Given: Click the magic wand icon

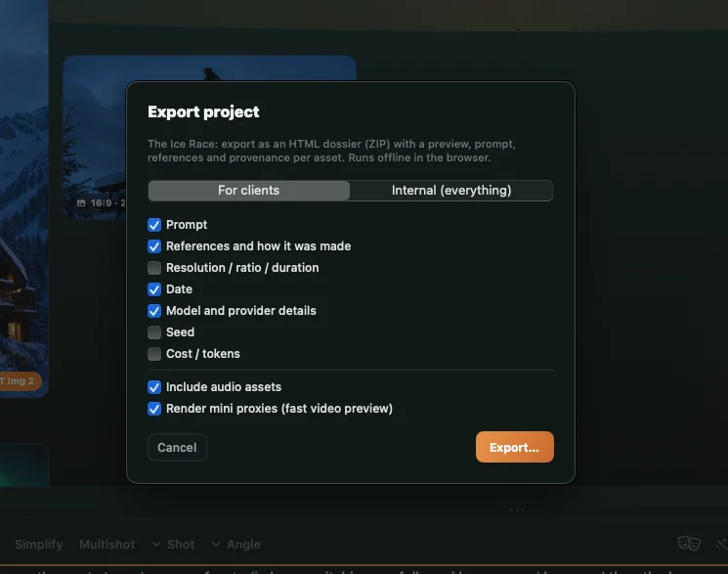Looking at the screenshot, I should pyautogui.click(x=722, y=544).
